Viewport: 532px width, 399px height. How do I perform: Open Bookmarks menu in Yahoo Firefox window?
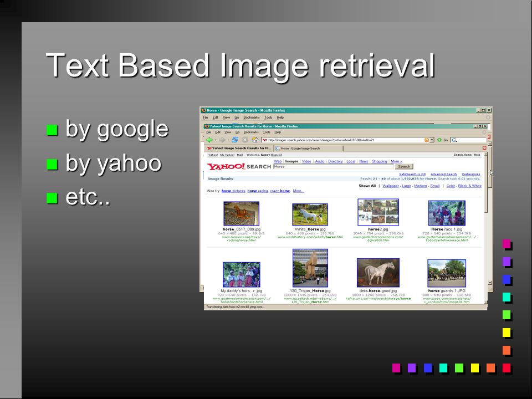click(251, 132)
